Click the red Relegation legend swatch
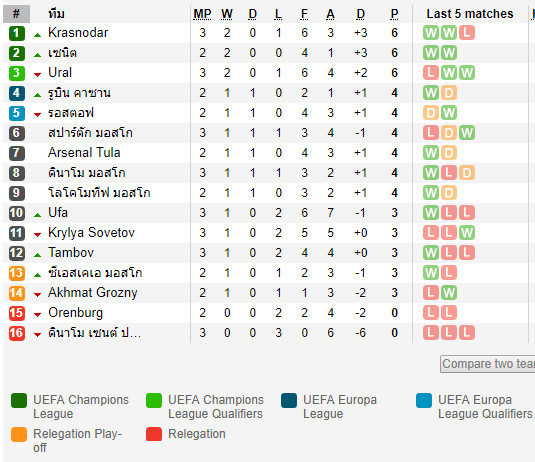 (154, 434)
